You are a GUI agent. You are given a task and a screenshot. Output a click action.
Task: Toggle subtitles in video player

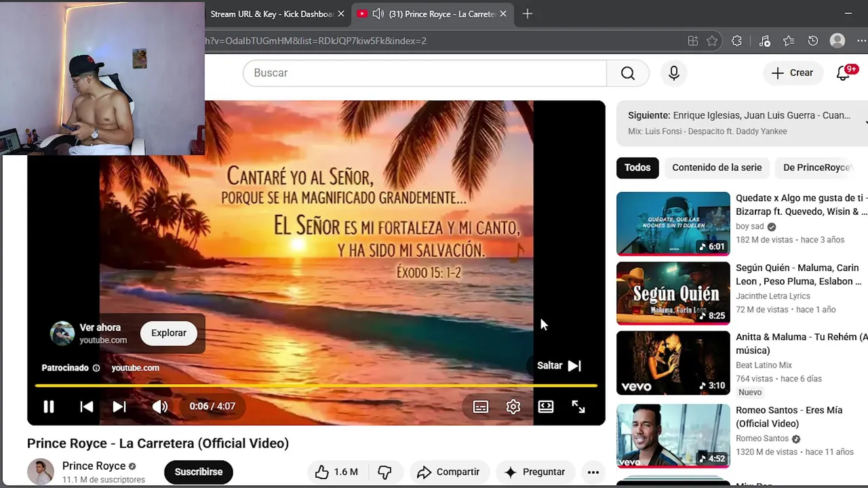coord(481,407)
